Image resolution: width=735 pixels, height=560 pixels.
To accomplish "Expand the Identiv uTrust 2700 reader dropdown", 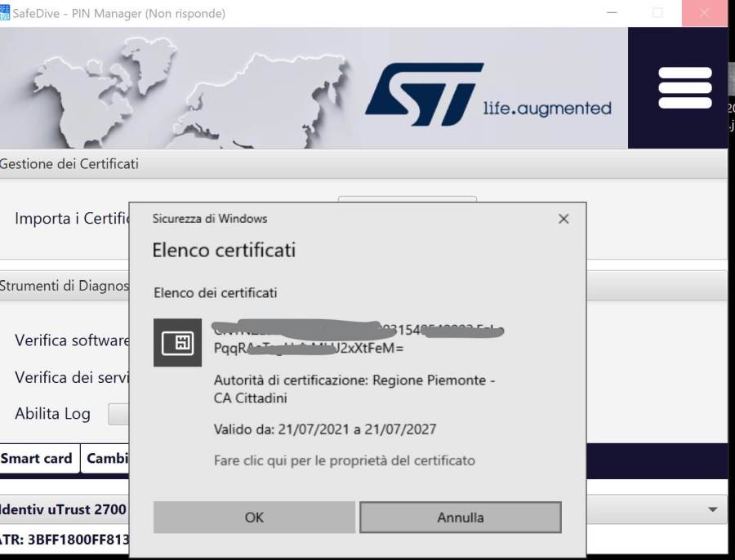I will pyautogui.click(x=713, y=509).
